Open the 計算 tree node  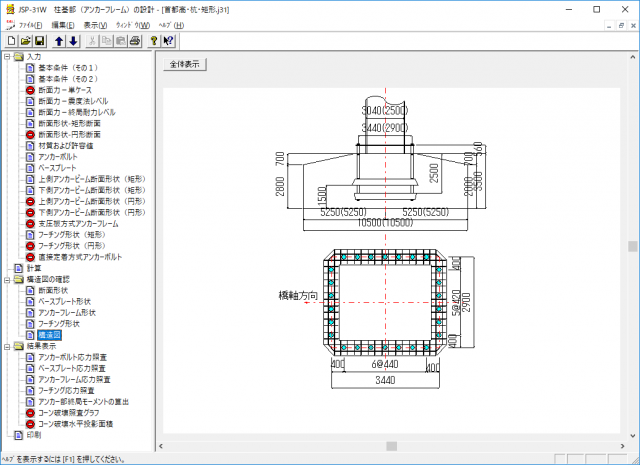(x=34, y=268)
